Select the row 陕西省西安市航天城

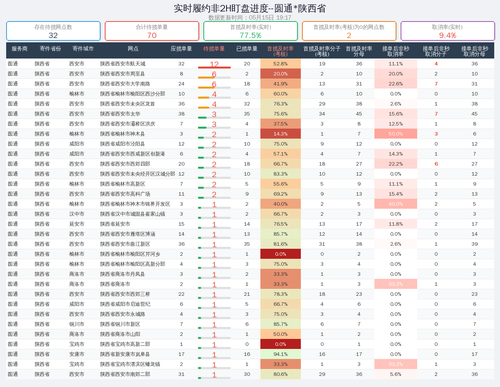(x=250, y=64)
